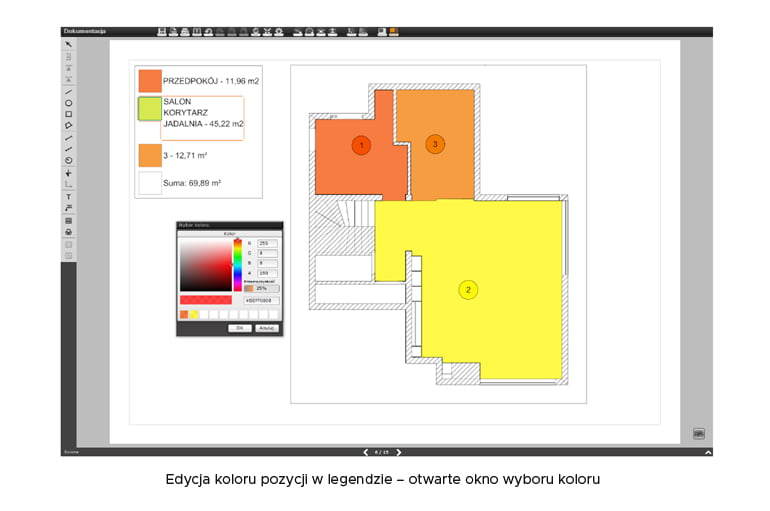The width and height of the screenshot is (770, 511).
Task: Adjust the transparency slider showing 25%
Action: coord(261,289)
